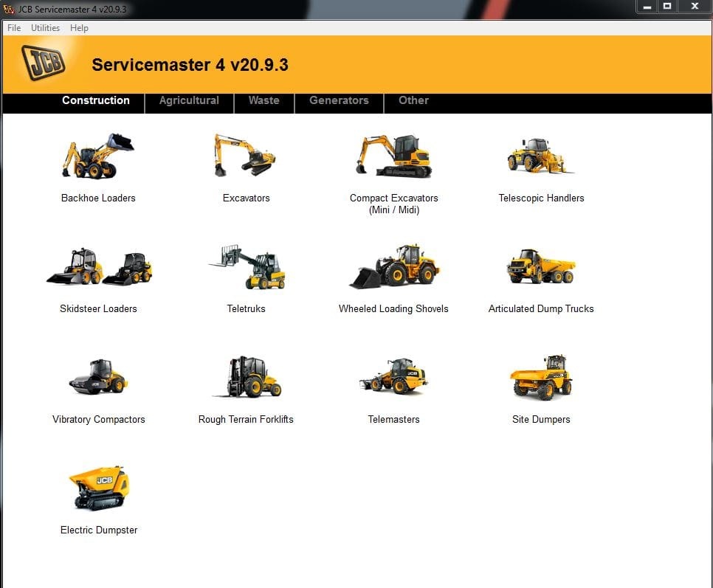713x588 pixels.
Task: Click the Articulated Dump Trucks label
Action: point(541,309)
